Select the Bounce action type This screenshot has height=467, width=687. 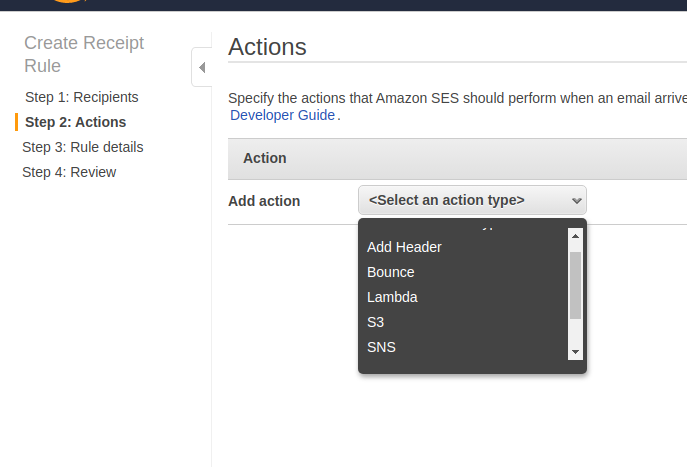click(390, 272)
